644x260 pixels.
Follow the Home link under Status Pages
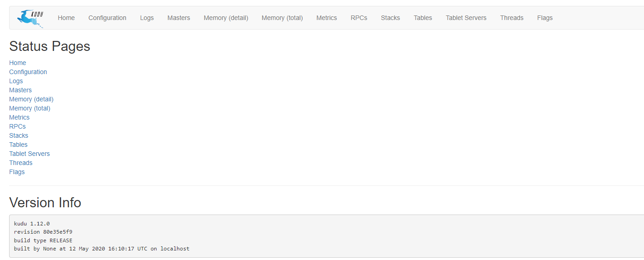[x=18, y=63]
